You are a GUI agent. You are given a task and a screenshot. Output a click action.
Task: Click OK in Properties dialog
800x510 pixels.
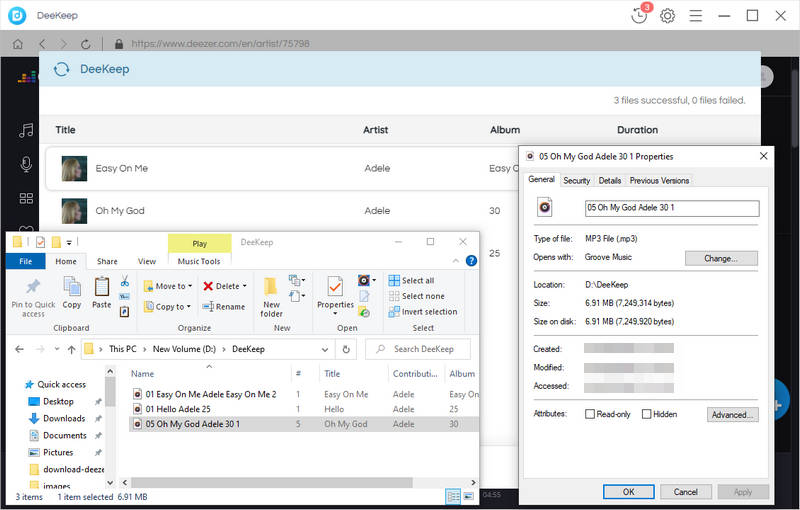click(629, 492)
